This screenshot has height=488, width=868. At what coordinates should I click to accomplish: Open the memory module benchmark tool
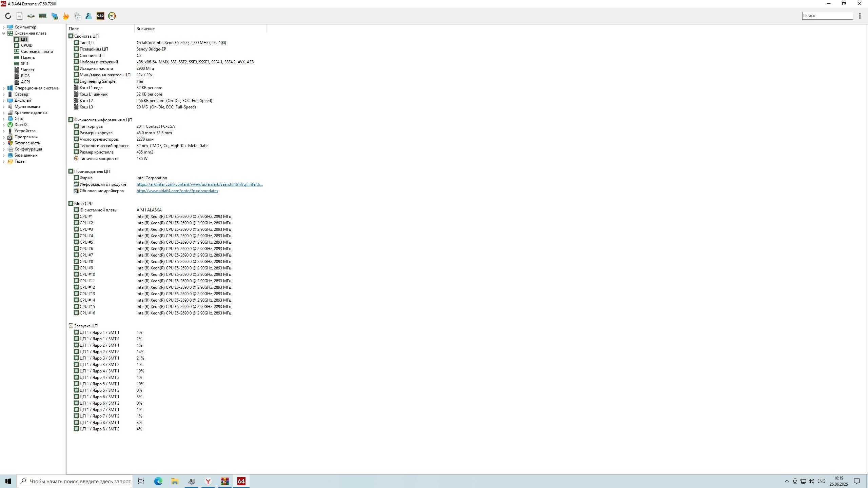(x=42, y=16)
